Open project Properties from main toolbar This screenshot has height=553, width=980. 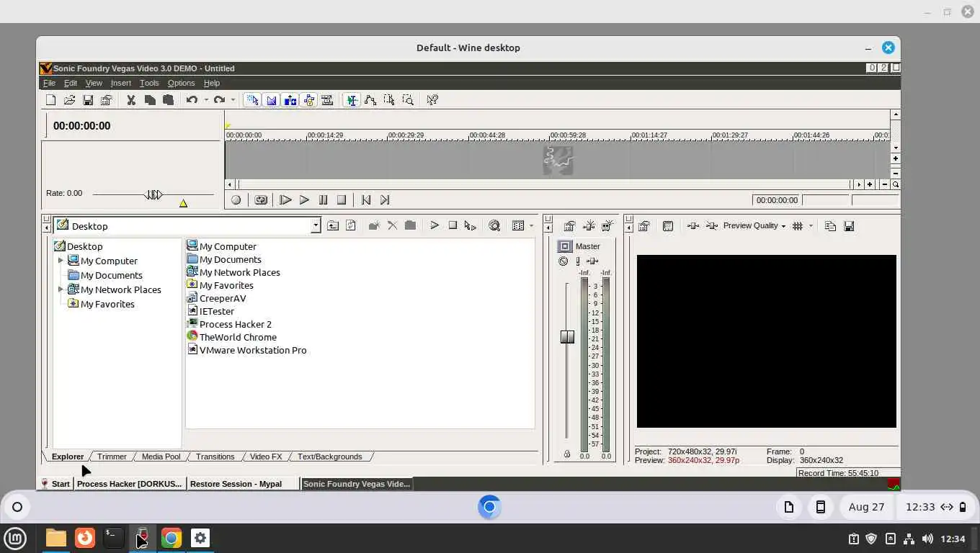click(x=107, y=100)
